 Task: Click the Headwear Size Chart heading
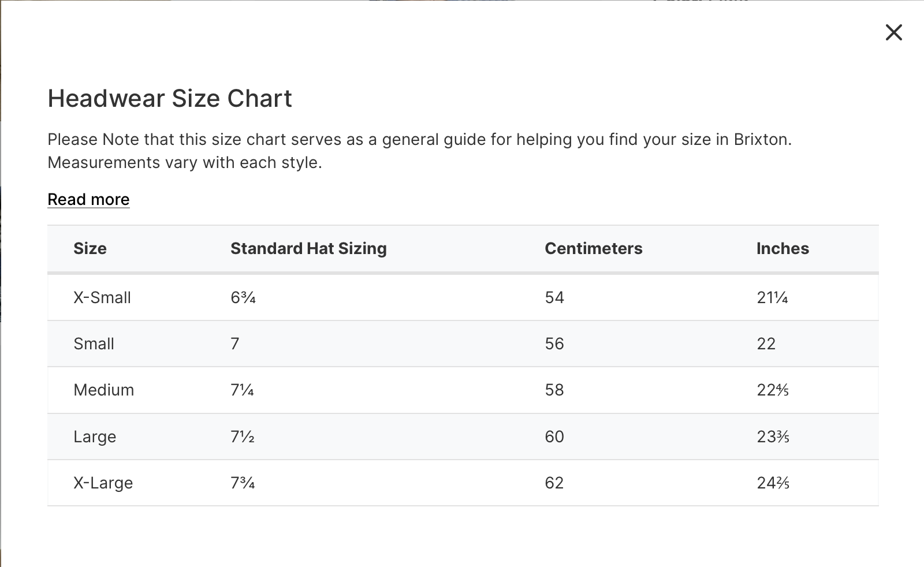pyautogui.click(x=170, y=98)
